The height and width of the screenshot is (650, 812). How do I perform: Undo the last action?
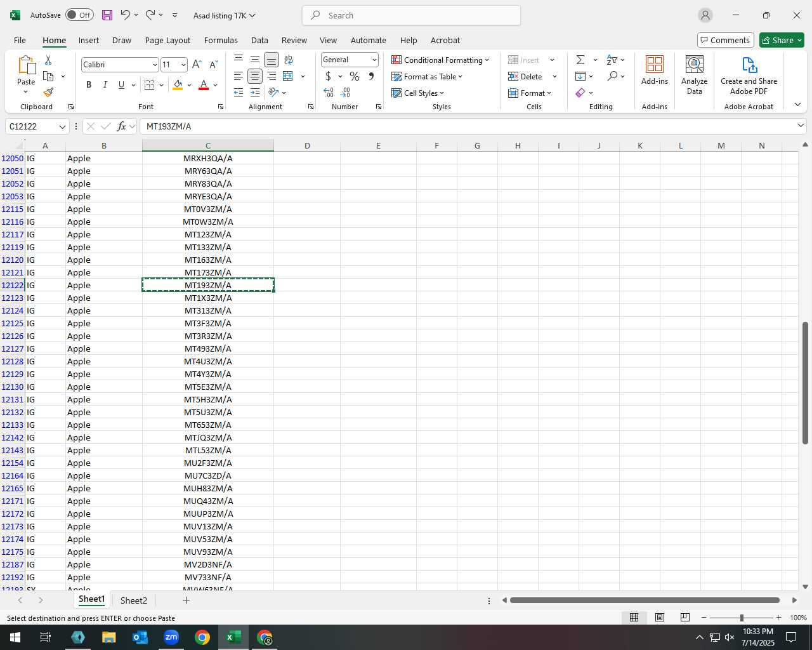point(125,15)
